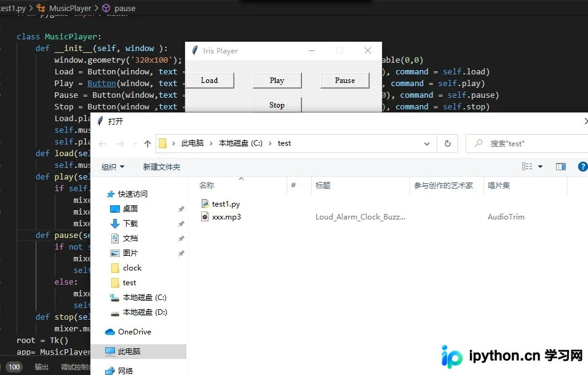
Task: Click the Stop button in Iris Player
Action: (x=277, y=105)
